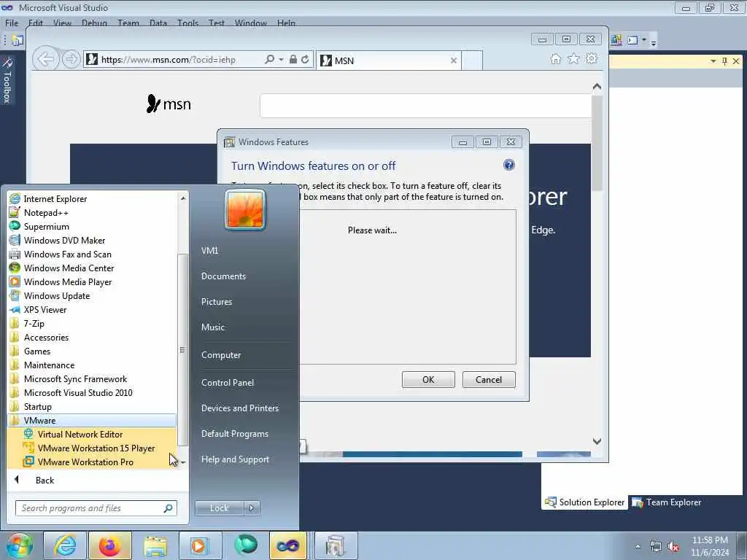The height and width of the screenshot is (560, 747).
Task: Open Windows Fax and Scan
Action: tap(67, 254)
